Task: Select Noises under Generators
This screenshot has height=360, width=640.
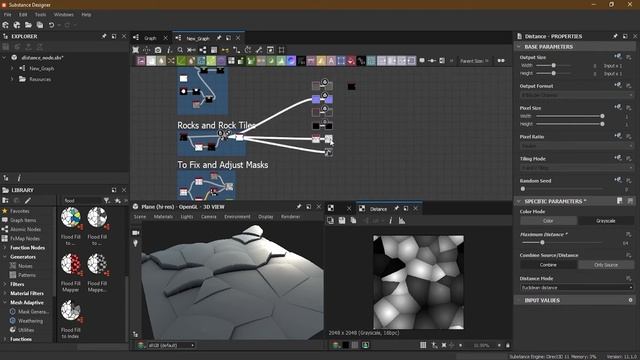Action: click(25, 266)
